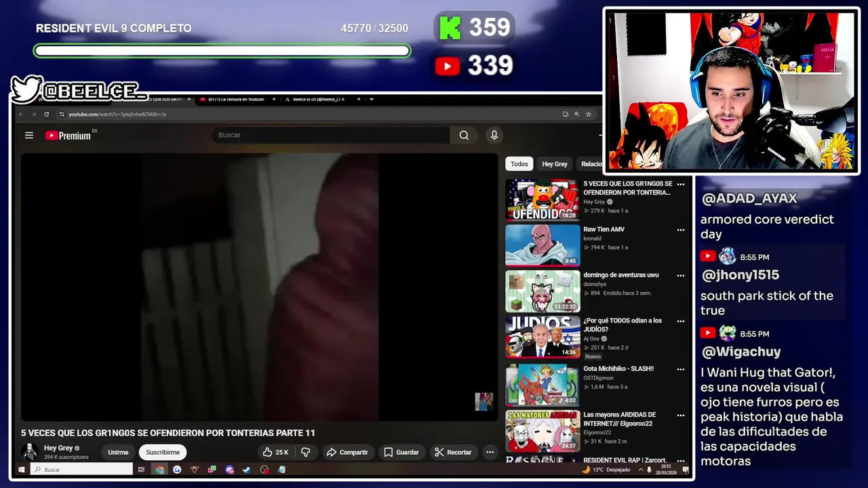Screen dimensions: 868x488
Task: Open the Raw Tien AMV thumbnail
Action: click(542, 245)
